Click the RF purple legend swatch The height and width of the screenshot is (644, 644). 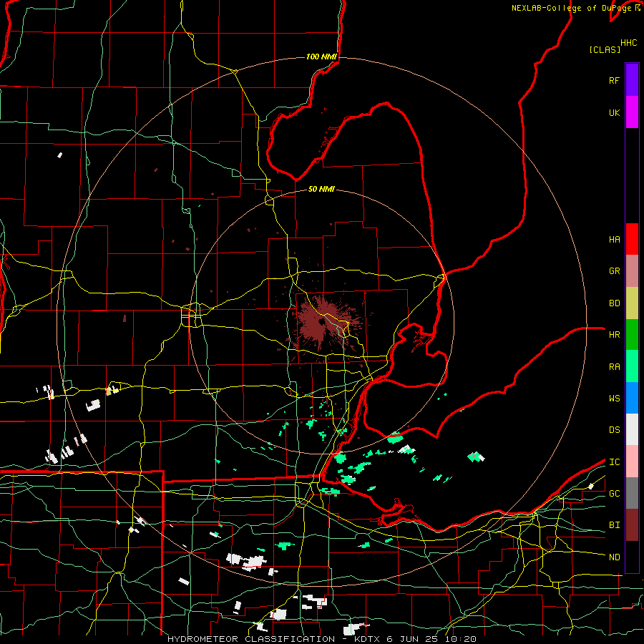(x=632, y=80)
